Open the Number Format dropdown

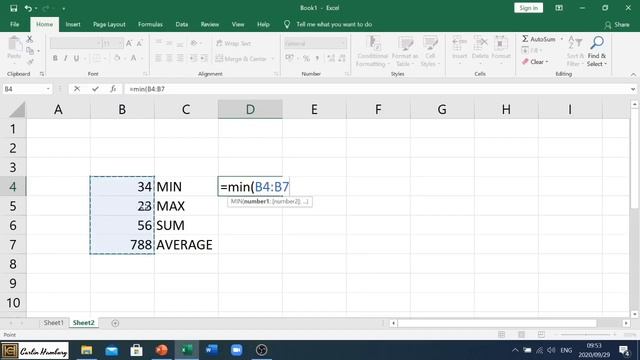click(343, 43)
